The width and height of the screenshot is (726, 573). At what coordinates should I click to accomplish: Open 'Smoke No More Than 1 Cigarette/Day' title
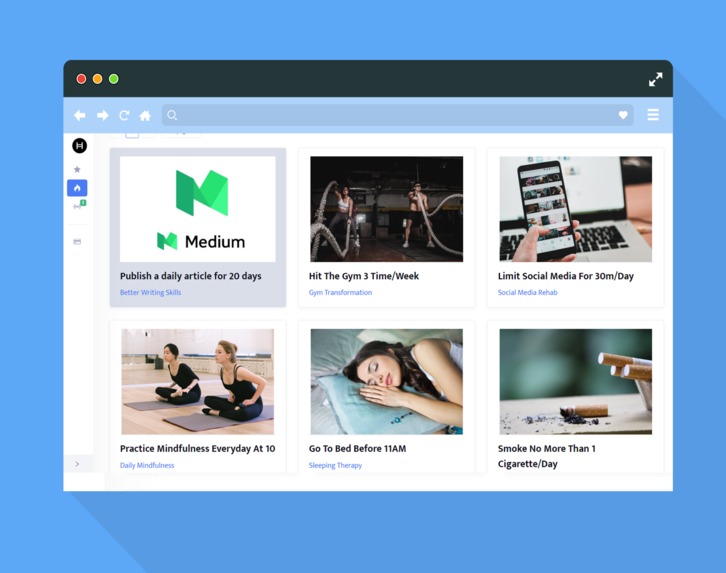(547, 456)
